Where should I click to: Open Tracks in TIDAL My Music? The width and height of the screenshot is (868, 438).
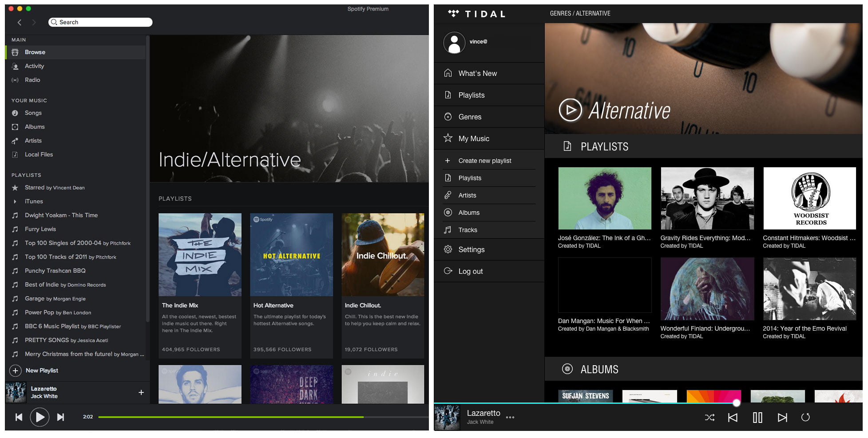click(489, 230)
